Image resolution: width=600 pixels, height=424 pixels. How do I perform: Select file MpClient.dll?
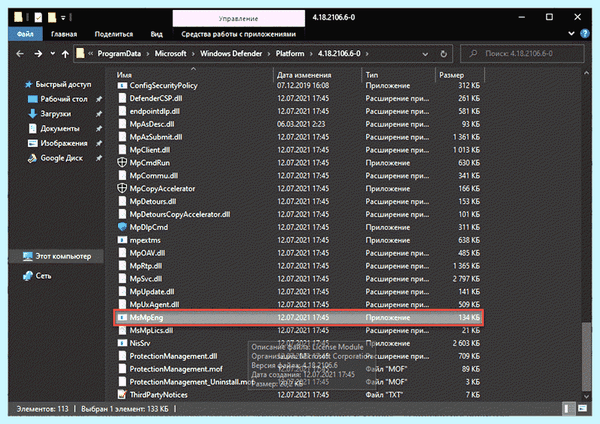tap(150, 150)
